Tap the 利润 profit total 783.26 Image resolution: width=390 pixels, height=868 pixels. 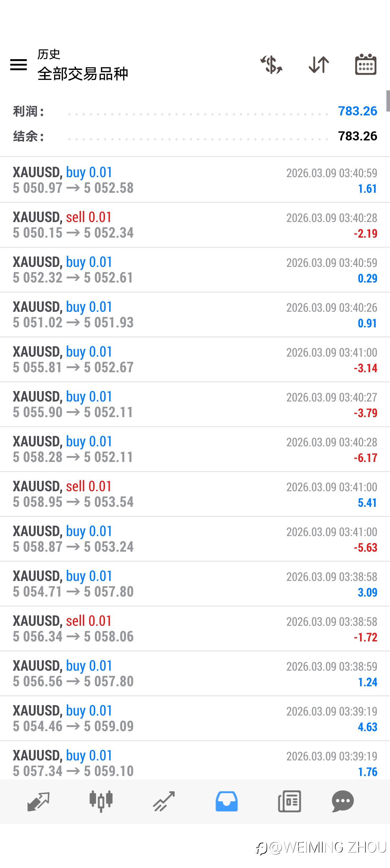click(x=357, y=111)
